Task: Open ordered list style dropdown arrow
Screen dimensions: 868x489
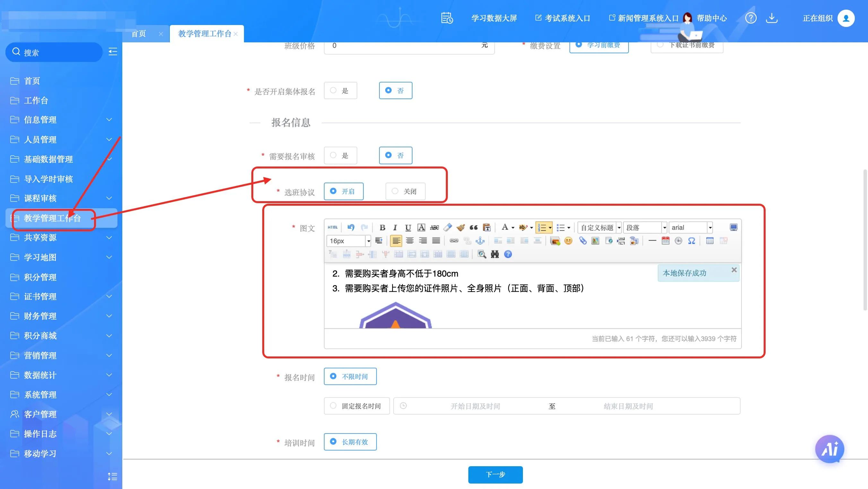Action: coord(550,228)
